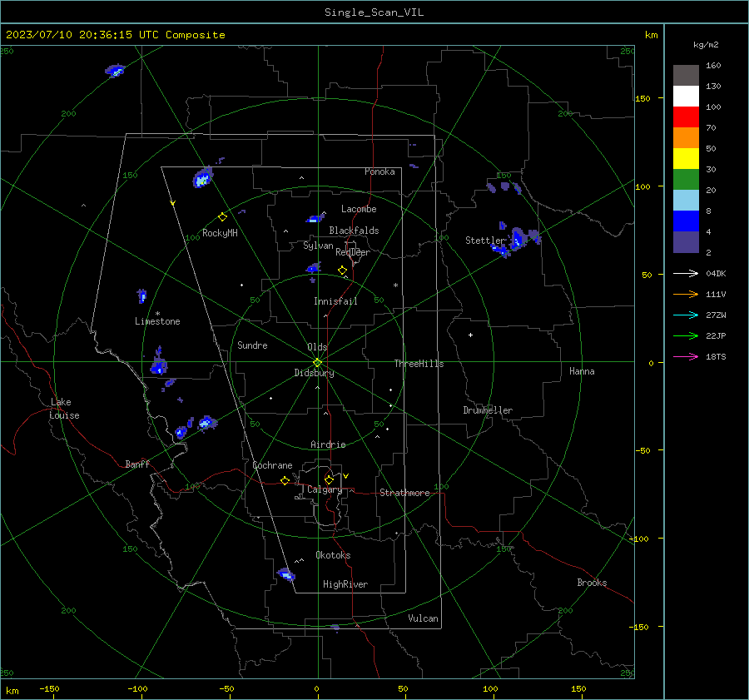
Task: Click the Single_Scan_VIL title
Action: pyautogui.click(x=374, y=12)
